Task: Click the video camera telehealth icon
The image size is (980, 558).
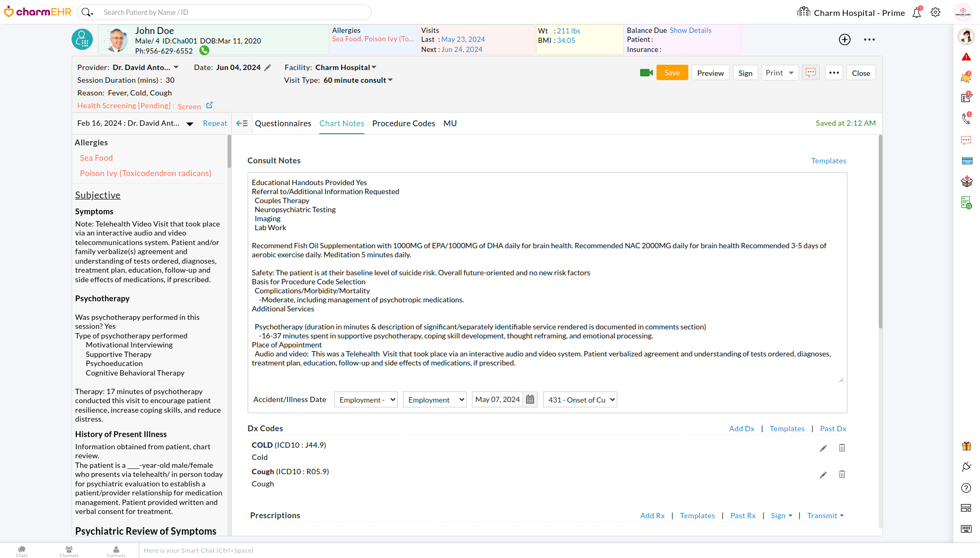Action: point(646,73)
